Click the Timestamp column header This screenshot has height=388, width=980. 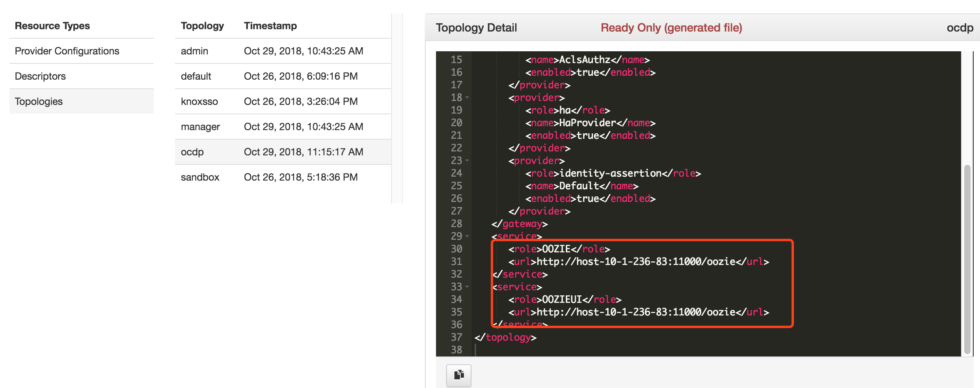click(270, 26)
